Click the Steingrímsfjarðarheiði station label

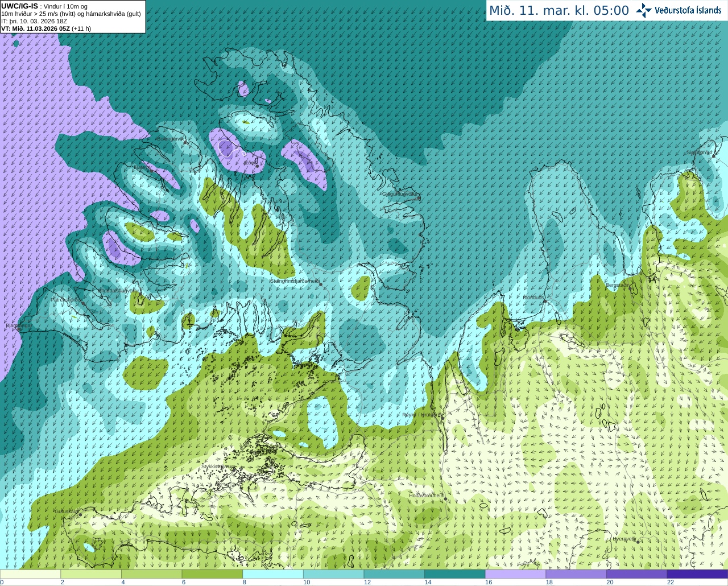coord(295,281)
